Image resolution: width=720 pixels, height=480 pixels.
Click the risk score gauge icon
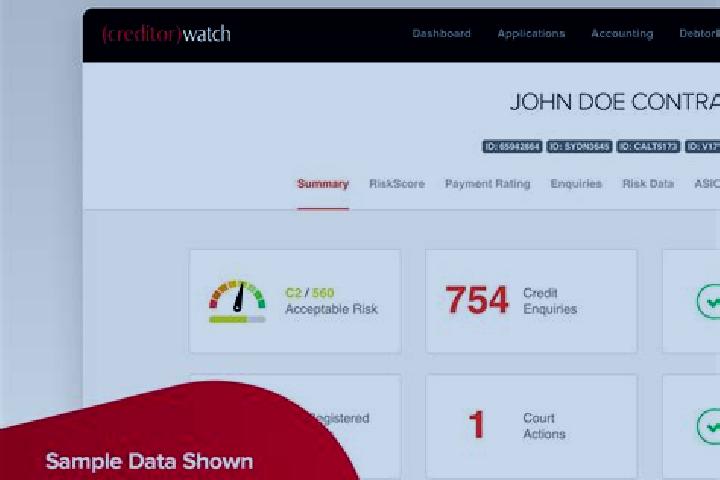tap(237, 296)
